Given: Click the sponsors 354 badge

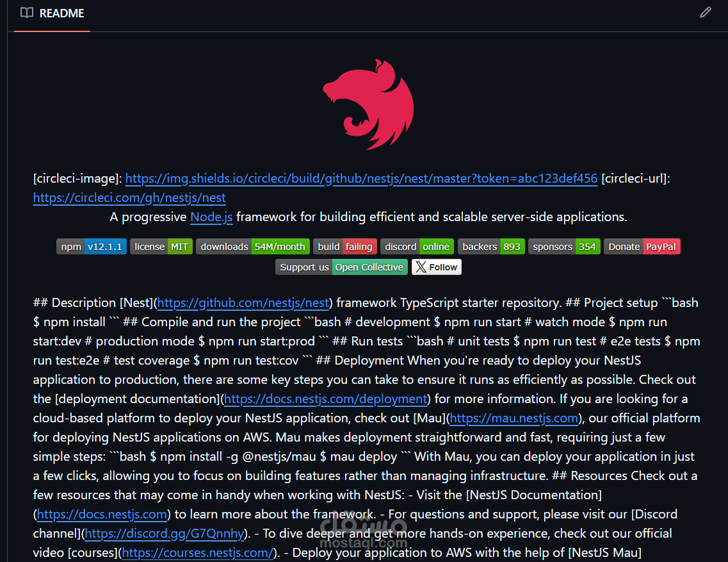Looking at the screenshot, I should (x=564, y=246).
